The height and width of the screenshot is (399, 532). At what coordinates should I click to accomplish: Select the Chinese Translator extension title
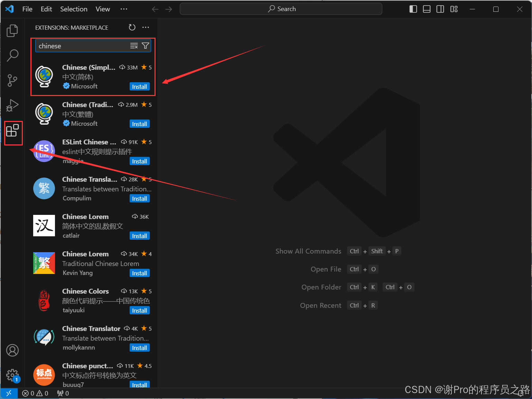pyautogui.click(x=91, y=329)
